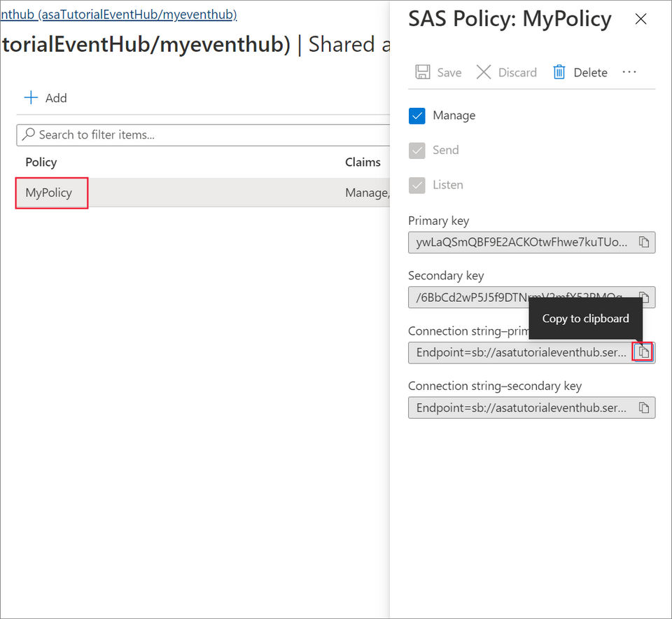672x619 pixels.
Task: Copy the primary key to clipboard
Action: coord(644,242)
